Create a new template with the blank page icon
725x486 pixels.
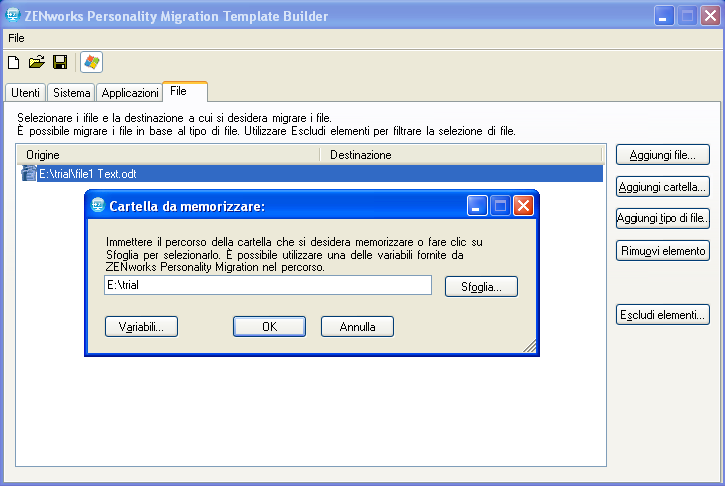click(14, 62)
